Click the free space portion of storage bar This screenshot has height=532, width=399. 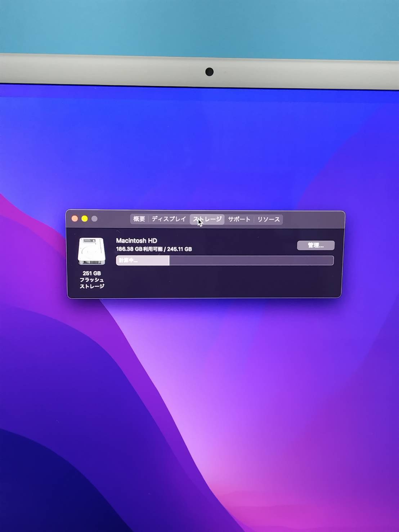(251, 260)
